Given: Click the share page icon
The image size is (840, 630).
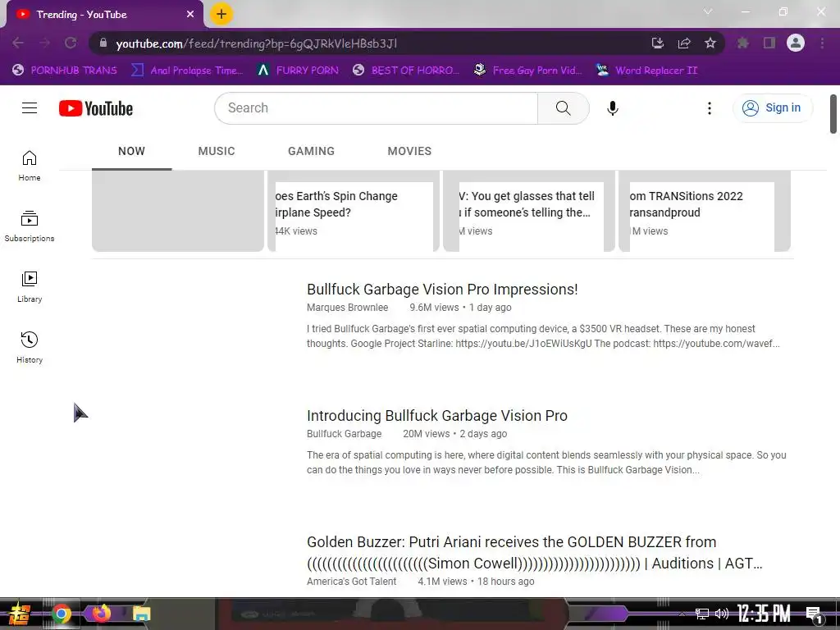Looking at the screenshot, I should 684,43.
